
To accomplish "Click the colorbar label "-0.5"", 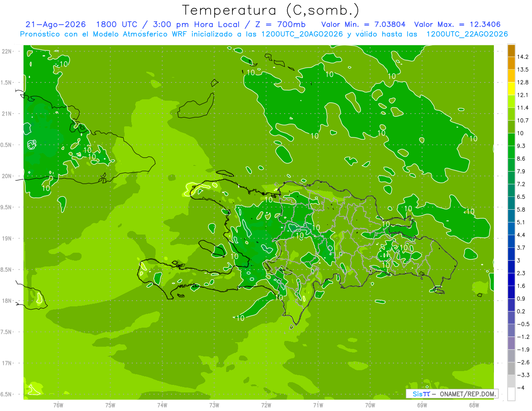I will point(523,324).
